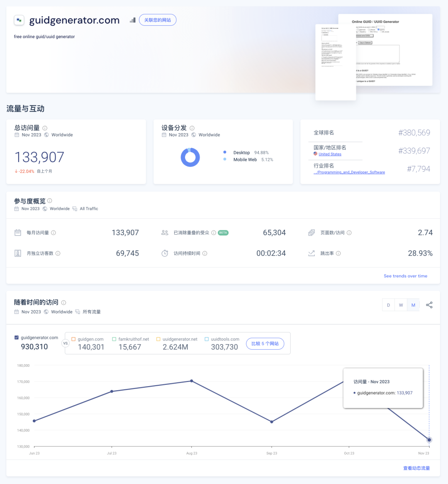448x484 pixels.
Task: Click info icon beside 跳出率
Action: coord(338,253)
